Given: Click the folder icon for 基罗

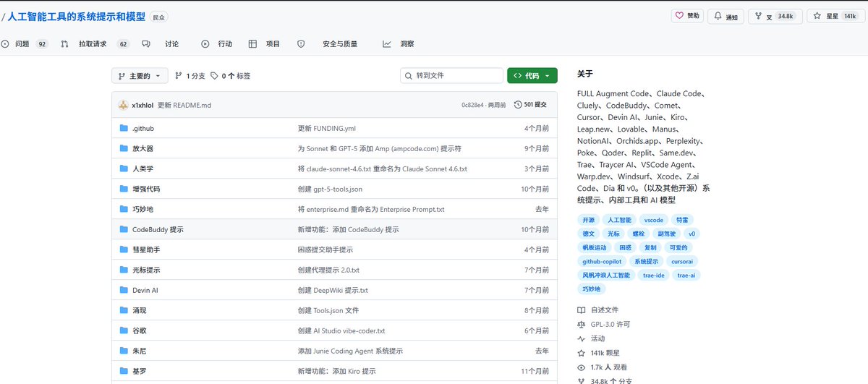Looking at the screenshot, I should point(124,372).
